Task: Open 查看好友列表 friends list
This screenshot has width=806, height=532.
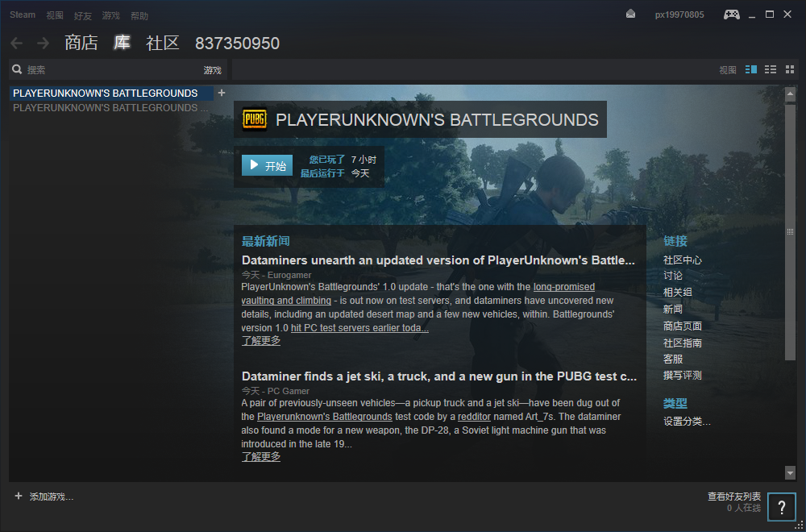Action: [x=734, y=496]
